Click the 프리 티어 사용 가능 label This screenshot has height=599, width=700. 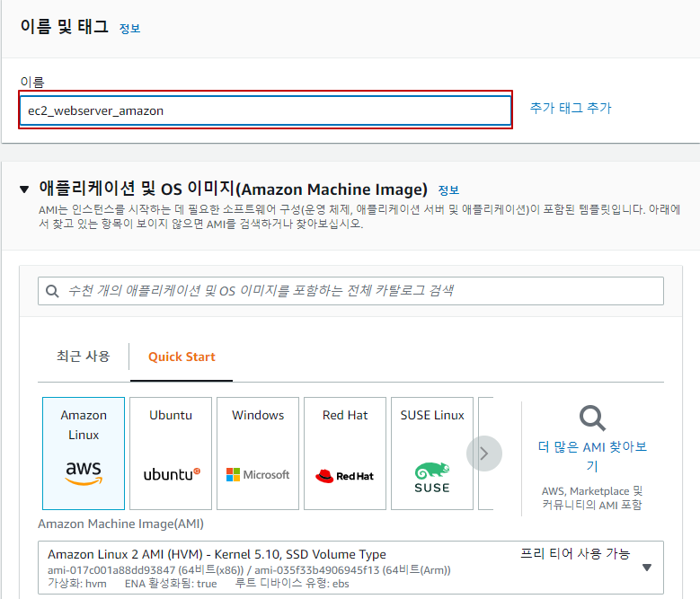pos(575,554)
